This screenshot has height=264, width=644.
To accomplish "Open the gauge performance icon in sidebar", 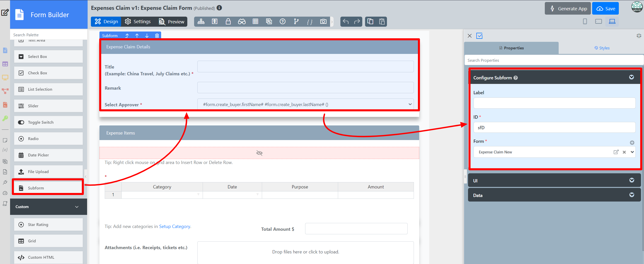I will 5,193.
